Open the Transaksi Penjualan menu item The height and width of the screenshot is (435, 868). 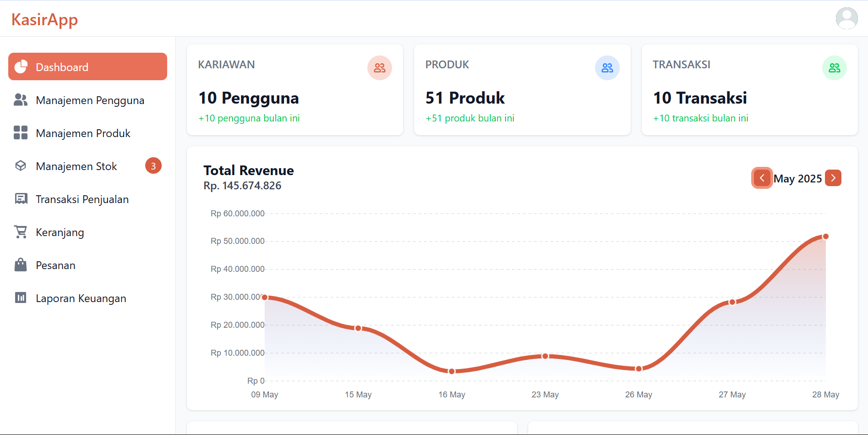[x=82, y=199]
